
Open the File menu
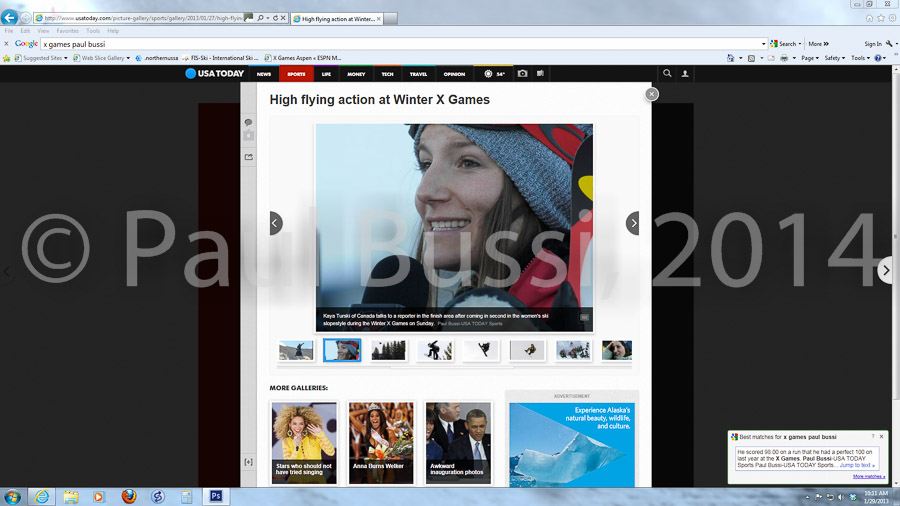tap(9, 31)
